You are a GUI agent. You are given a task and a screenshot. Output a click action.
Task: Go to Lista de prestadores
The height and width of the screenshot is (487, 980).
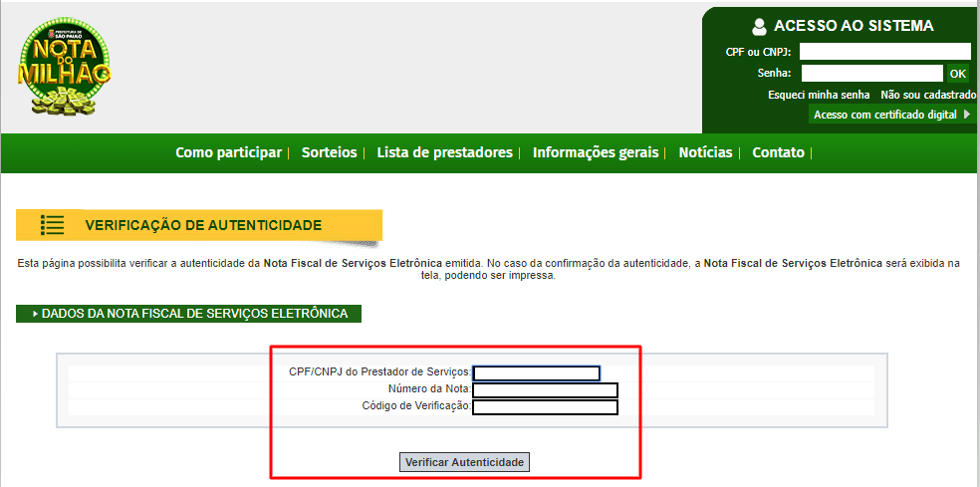(444, 152)
